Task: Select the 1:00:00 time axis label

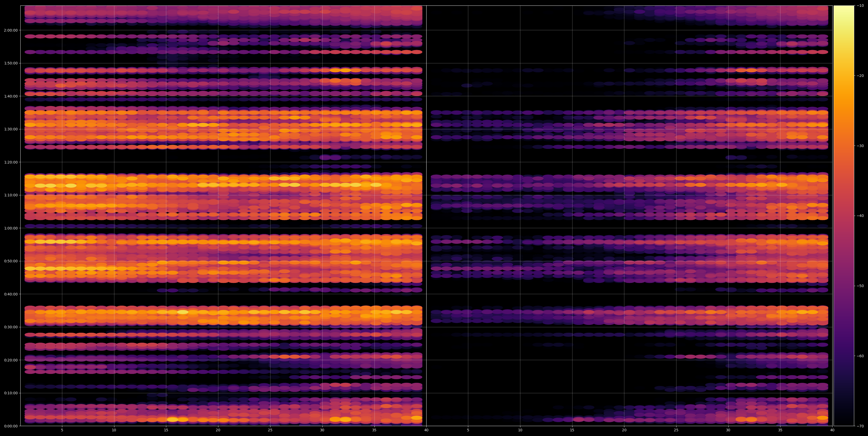Action: point(10,228)
